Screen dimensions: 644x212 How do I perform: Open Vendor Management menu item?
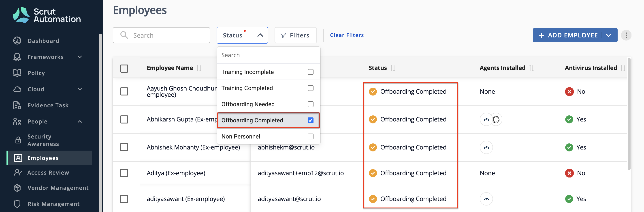pos(58,188)
